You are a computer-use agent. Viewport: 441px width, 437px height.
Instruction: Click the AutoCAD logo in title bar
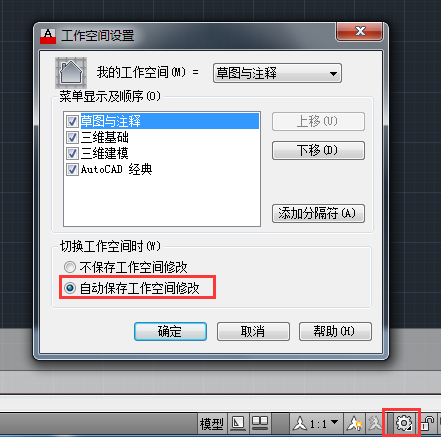point(48,36)
